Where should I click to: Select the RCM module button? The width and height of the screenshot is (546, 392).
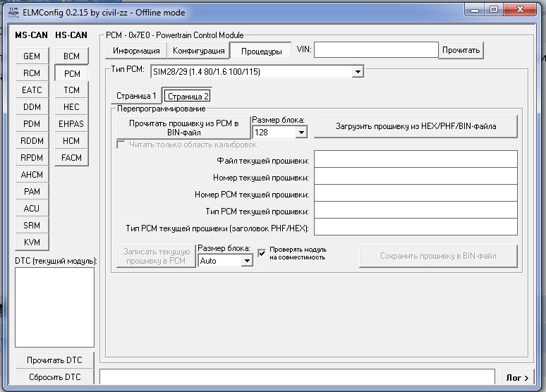click(32, 73)
